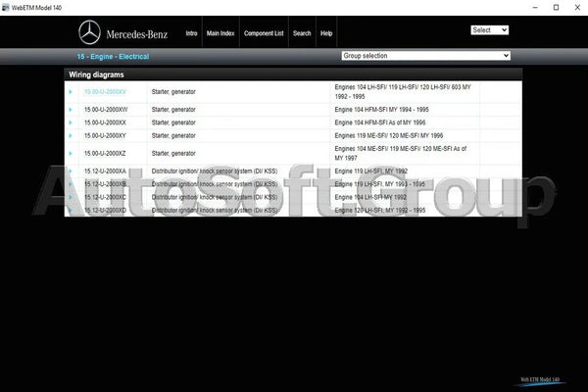Click the Web ETM Model 140 footer logo
This screenshot has width=588, height=392.
click(x=540, y=379)
